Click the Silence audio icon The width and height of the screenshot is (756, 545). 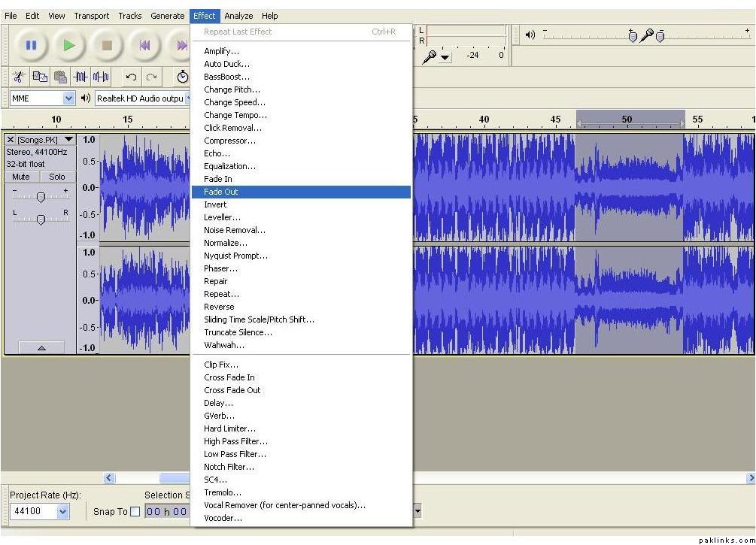(101, 77)
